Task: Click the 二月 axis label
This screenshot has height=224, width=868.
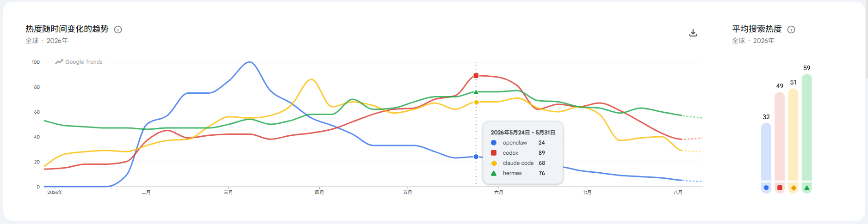Action: tap(146, 192)
